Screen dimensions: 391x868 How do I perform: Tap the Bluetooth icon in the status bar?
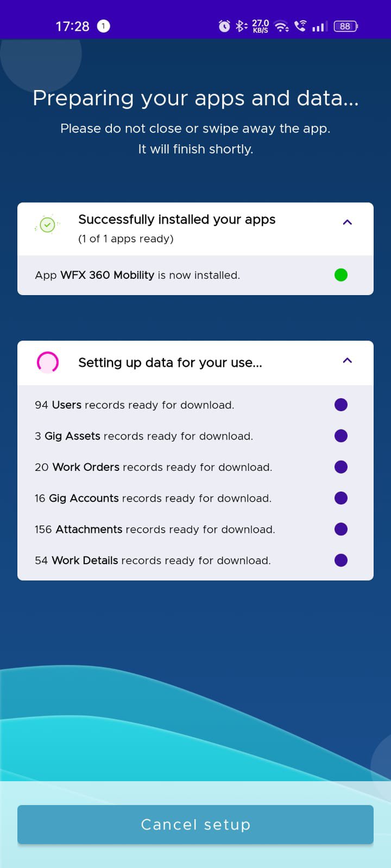coord(241,25)
